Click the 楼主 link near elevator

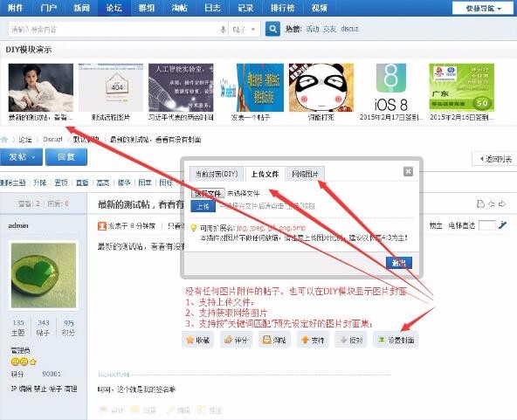[436, 225]
